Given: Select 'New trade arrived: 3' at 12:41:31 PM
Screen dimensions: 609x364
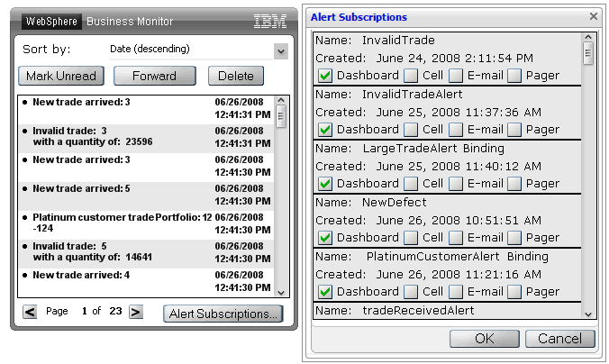Looking at the screenshot, I should click(x=146, y=110).
